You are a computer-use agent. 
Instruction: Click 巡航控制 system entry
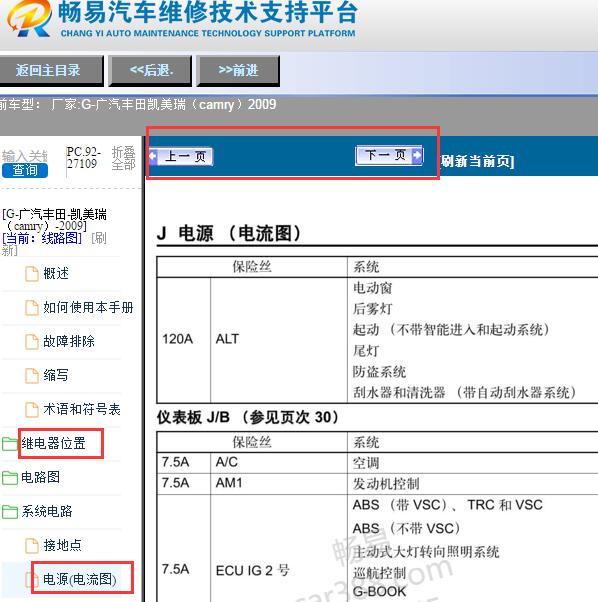[x=379, y=573]
